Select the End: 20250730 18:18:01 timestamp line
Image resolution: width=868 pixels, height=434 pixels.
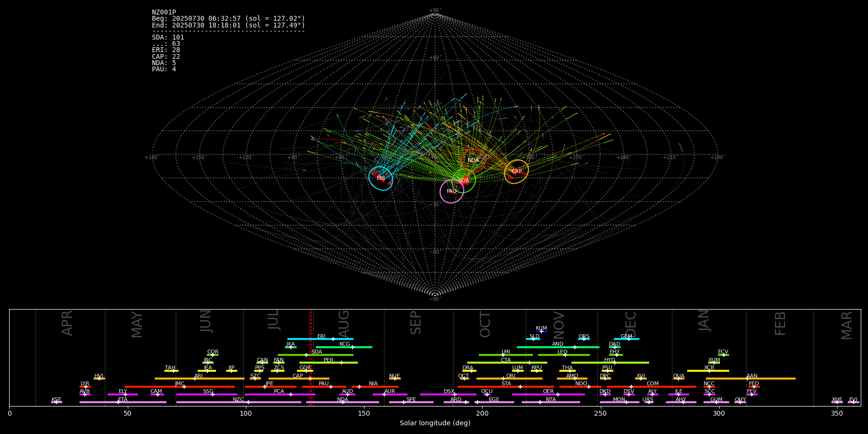point(229,25)
